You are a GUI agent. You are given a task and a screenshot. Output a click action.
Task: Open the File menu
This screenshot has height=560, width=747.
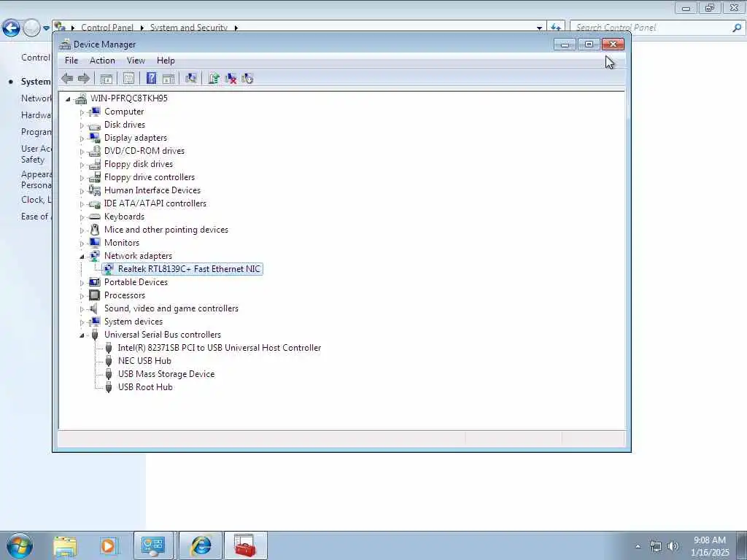71,61
